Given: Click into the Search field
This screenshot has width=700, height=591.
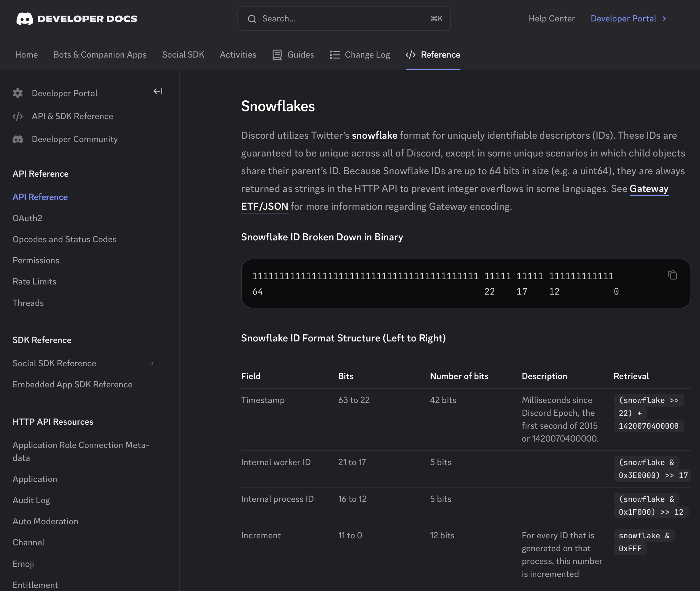Looking at the screenshot, I should 344,19.
